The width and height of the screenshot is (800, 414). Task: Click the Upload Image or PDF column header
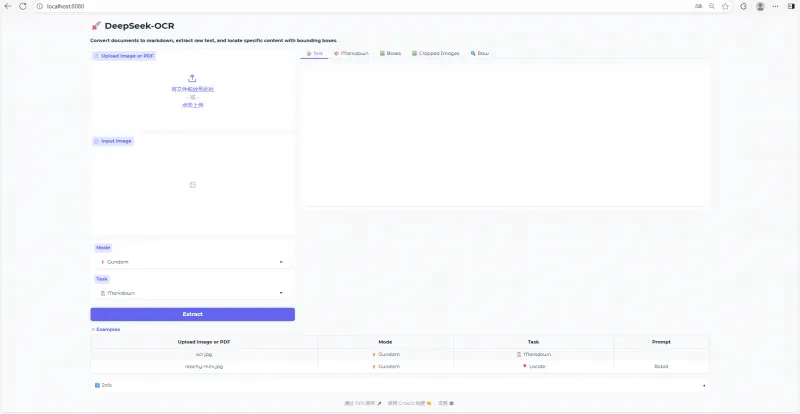click(x=204, y=342)
